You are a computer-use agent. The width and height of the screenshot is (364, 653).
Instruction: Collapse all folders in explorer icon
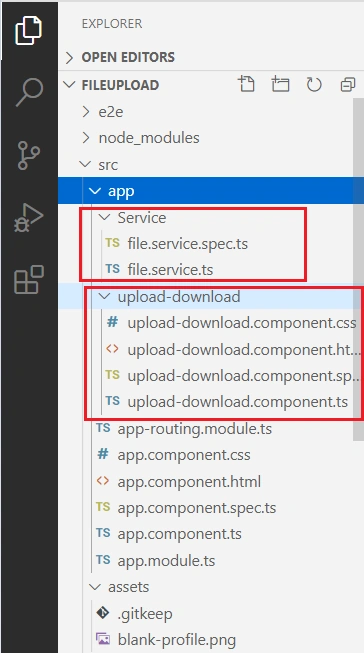(348, 84)
